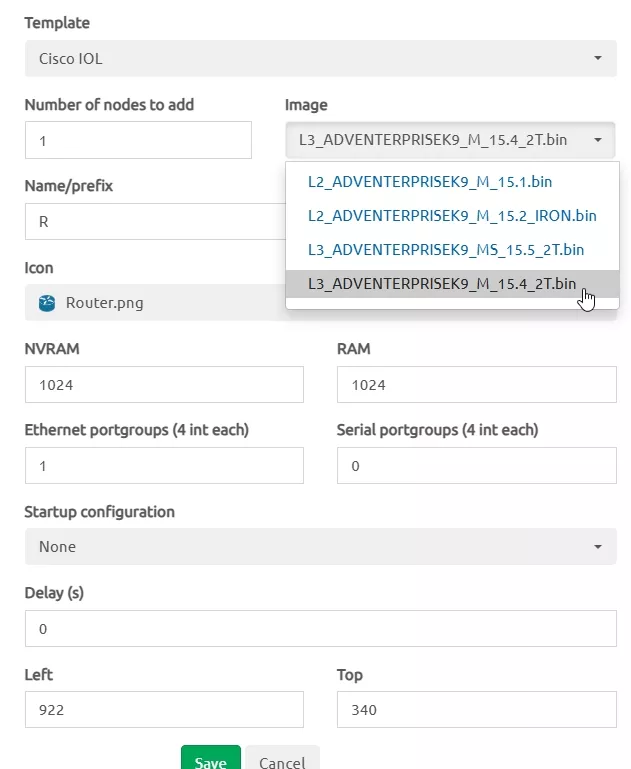
Task: Click the Name/prefix input field
Action: [155, 222]
